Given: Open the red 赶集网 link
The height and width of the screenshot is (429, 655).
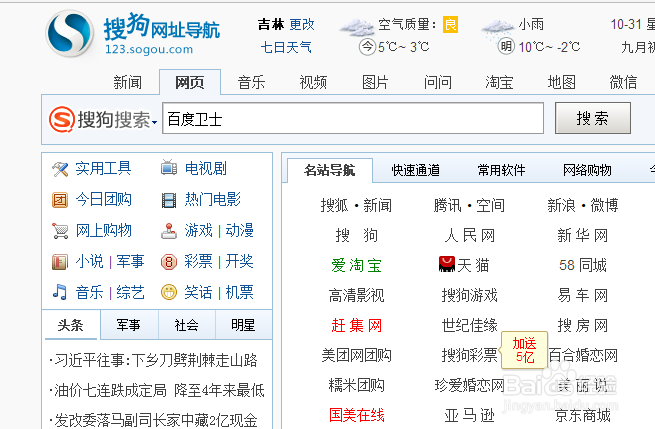Looking at the screenshot, I should point(356,325).
